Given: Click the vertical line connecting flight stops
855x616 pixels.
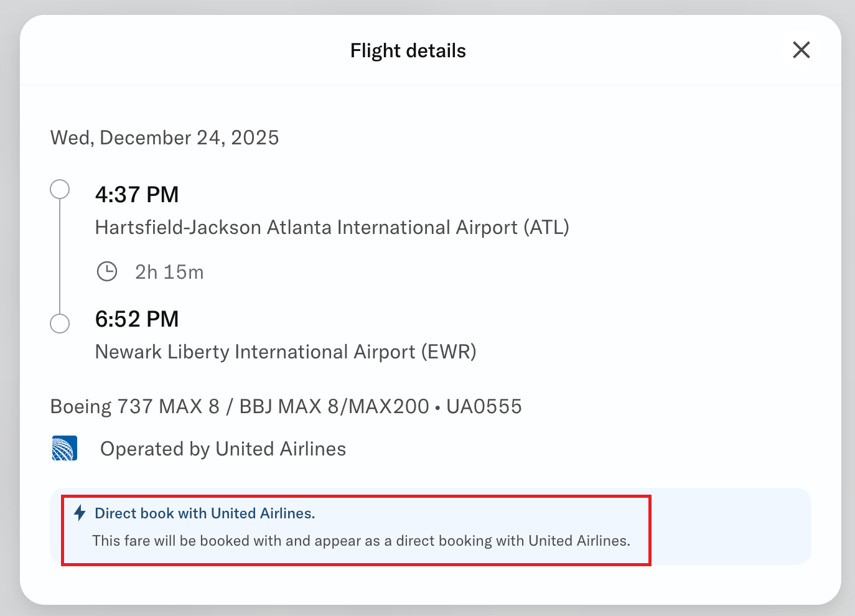Looking at the screenshot, I should point(60,256).
